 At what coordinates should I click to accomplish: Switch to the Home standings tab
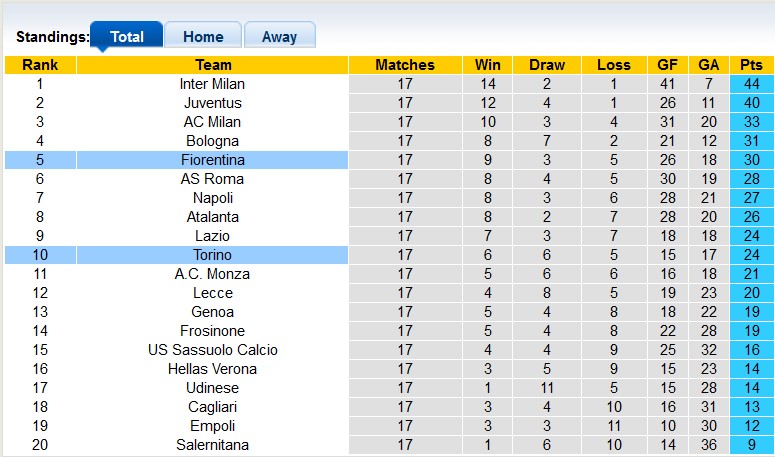pos(203,37)
